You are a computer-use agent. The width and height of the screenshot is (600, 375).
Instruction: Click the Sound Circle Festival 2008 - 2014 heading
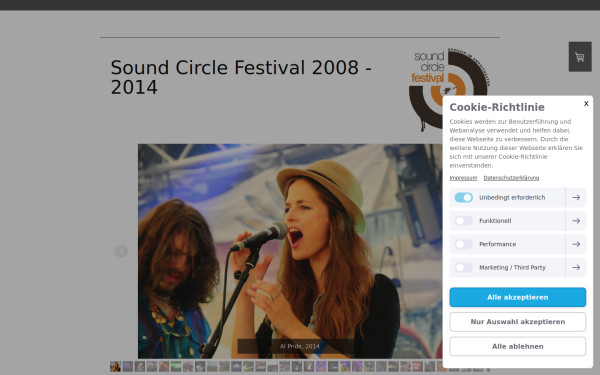coord(241,77)
